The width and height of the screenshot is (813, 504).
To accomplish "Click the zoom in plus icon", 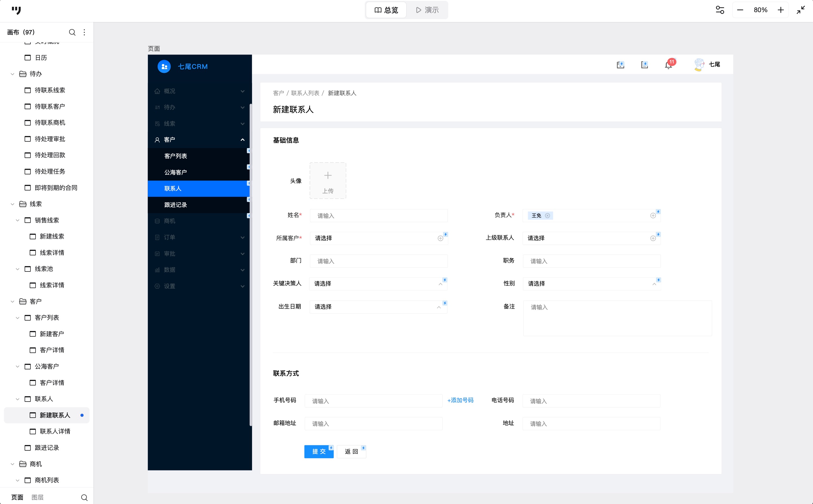I will tap(781, 10).
